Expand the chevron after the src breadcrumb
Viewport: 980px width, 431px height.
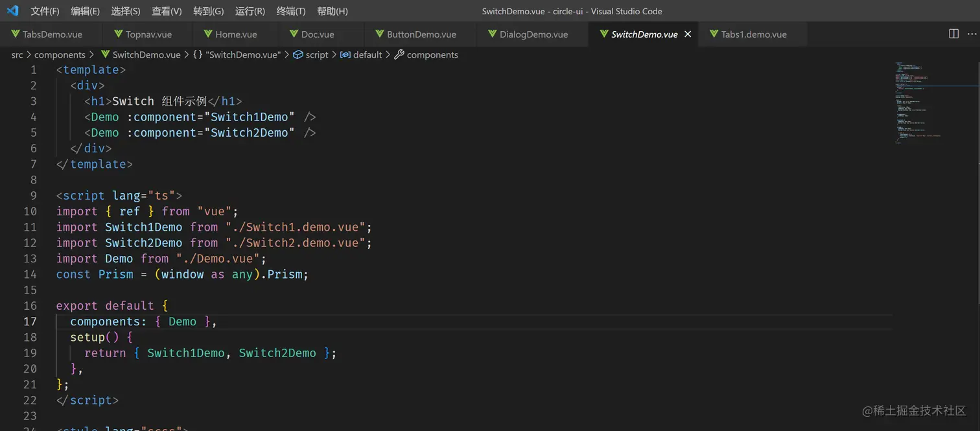[x=29, y=55]
